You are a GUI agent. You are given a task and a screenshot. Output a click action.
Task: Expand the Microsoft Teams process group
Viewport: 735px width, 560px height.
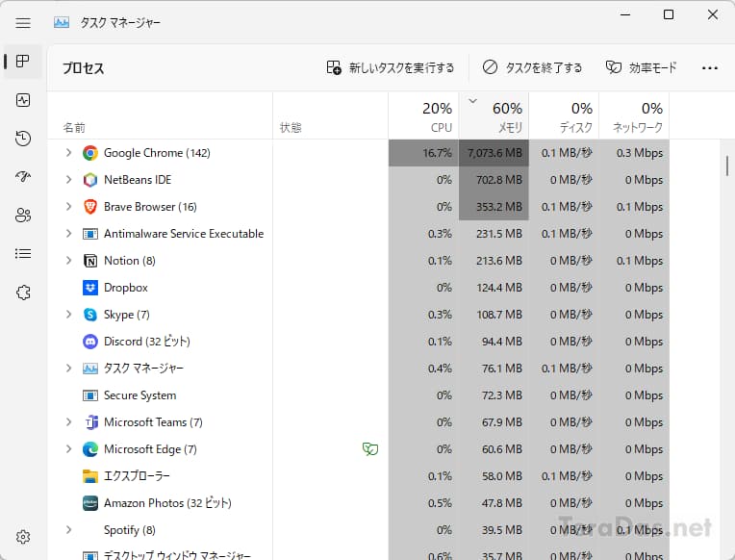point(68,422)
